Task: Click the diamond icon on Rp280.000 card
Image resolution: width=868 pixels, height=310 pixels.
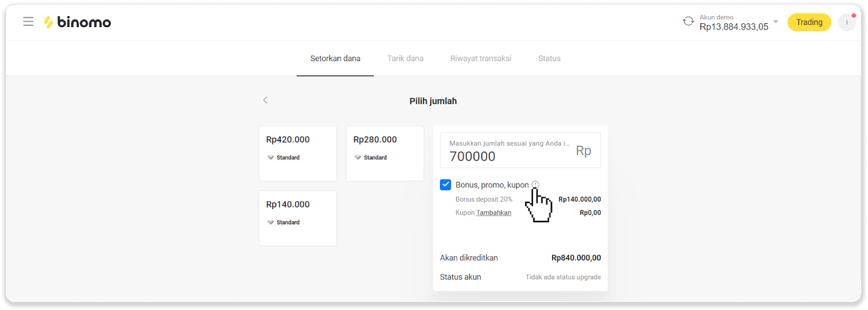Action: (x=358, y=158)
